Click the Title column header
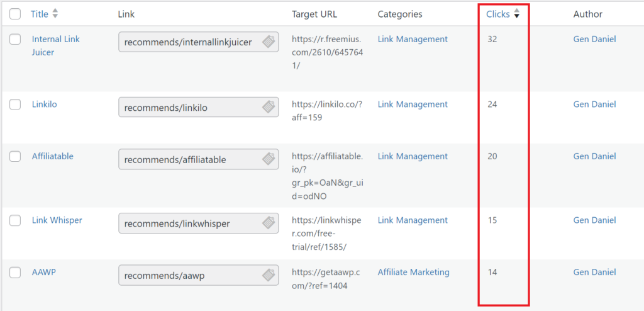 40,14
